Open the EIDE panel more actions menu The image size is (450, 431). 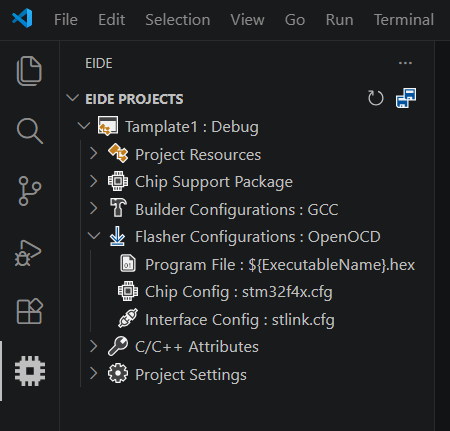coord(405,63)
